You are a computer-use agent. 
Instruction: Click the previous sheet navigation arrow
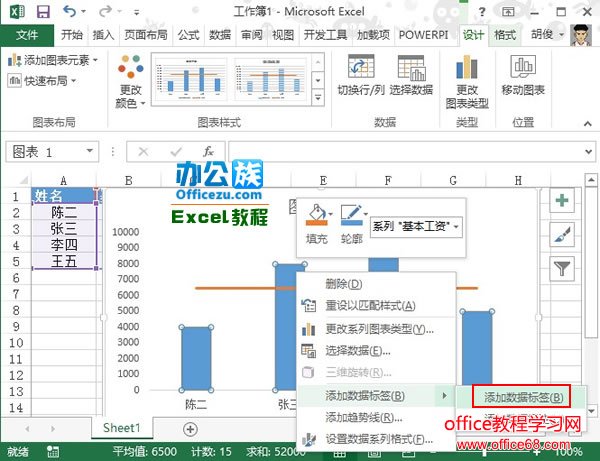(x=28, y=429)
